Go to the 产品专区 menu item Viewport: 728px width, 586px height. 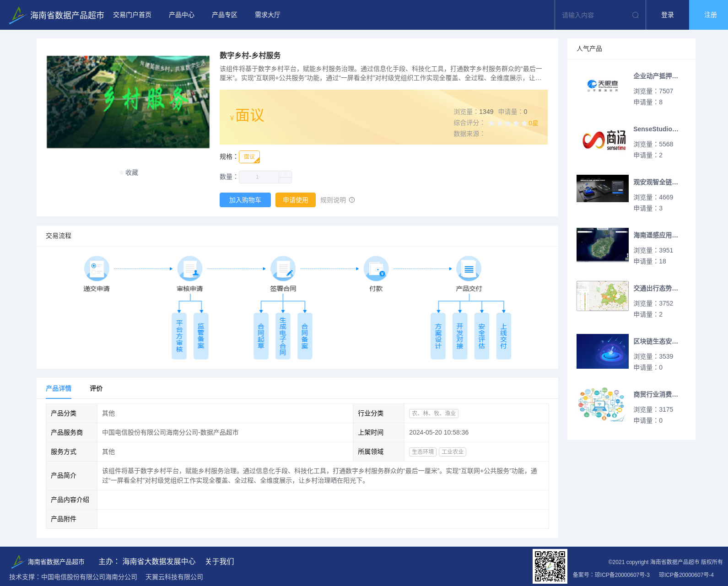tap(225, 15)
